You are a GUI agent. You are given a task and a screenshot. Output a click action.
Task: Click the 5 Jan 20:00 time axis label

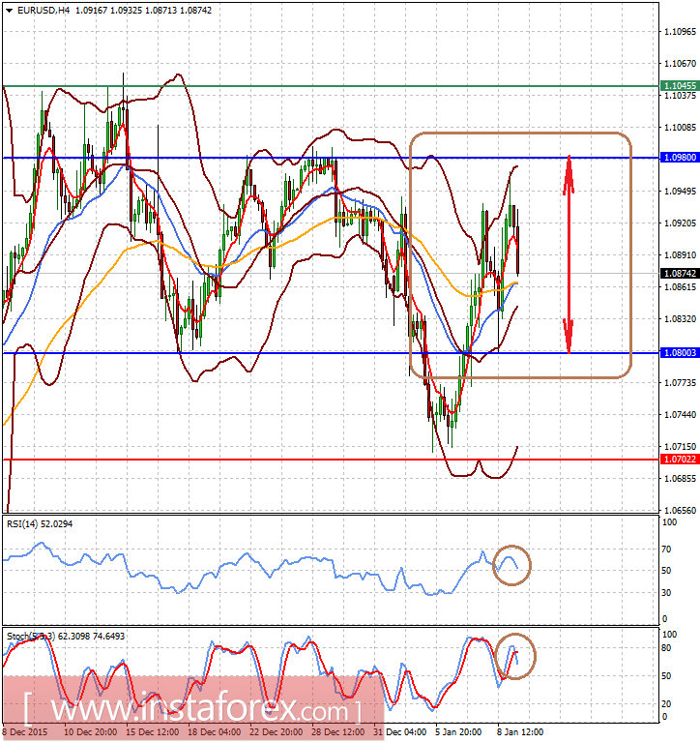pos(458,731)
